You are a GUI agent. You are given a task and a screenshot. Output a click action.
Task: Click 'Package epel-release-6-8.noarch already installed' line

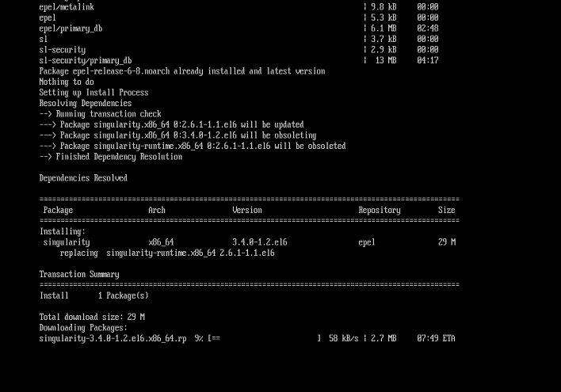click(x=182, y=71)
